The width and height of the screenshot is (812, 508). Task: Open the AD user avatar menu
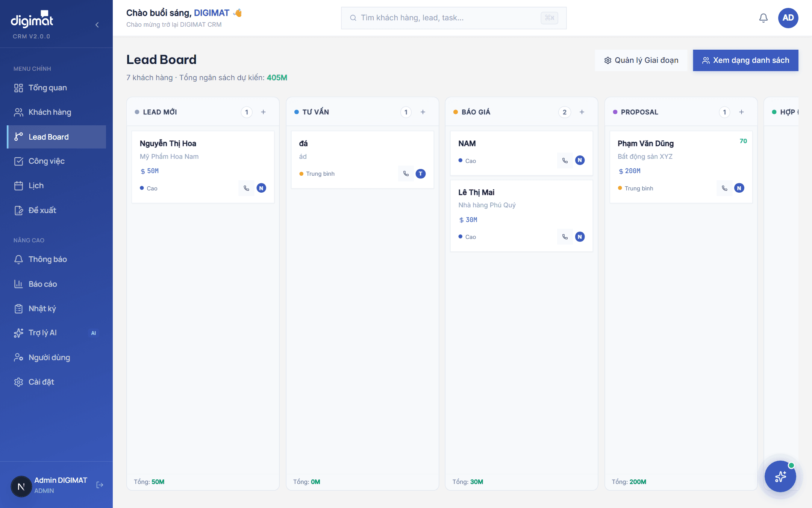point(788,18)
